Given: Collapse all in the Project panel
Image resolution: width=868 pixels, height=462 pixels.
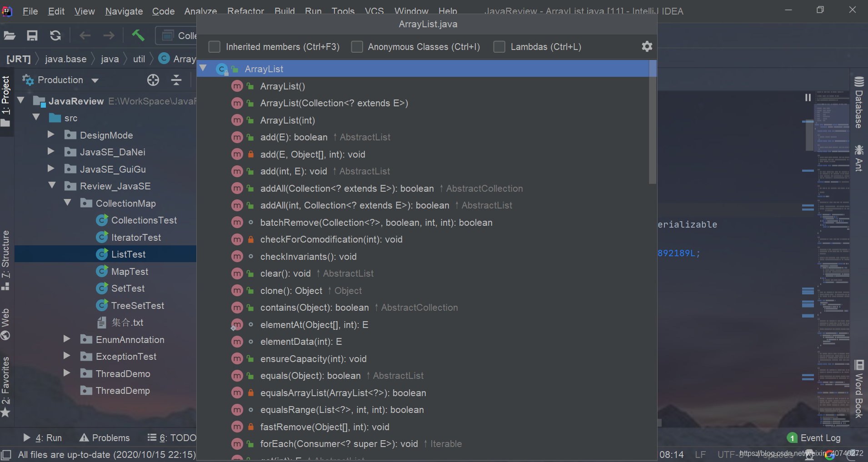Looking at the screenshot, I should [176, 80].
